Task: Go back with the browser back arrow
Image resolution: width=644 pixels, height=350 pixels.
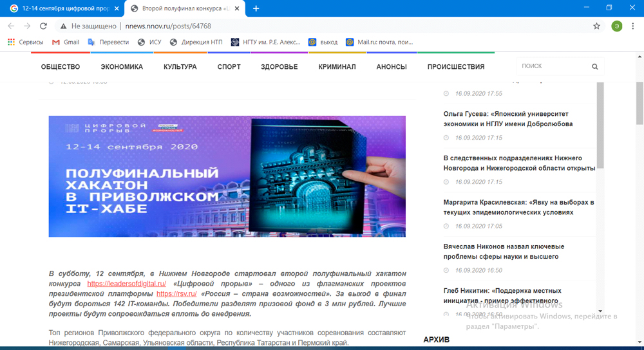Action: (11, 26)
